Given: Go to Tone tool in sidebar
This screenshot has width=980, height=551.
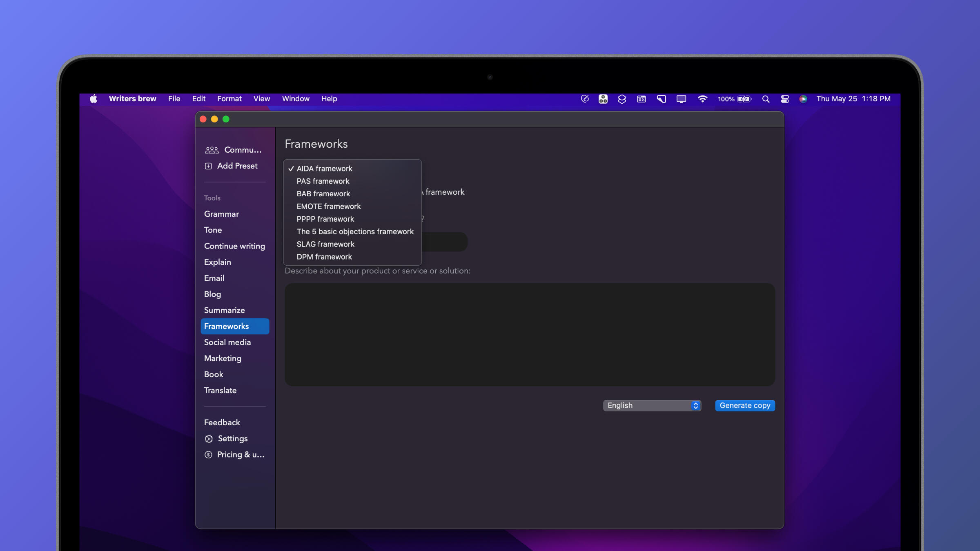Looking at the screenshot, I should point(235,230).
